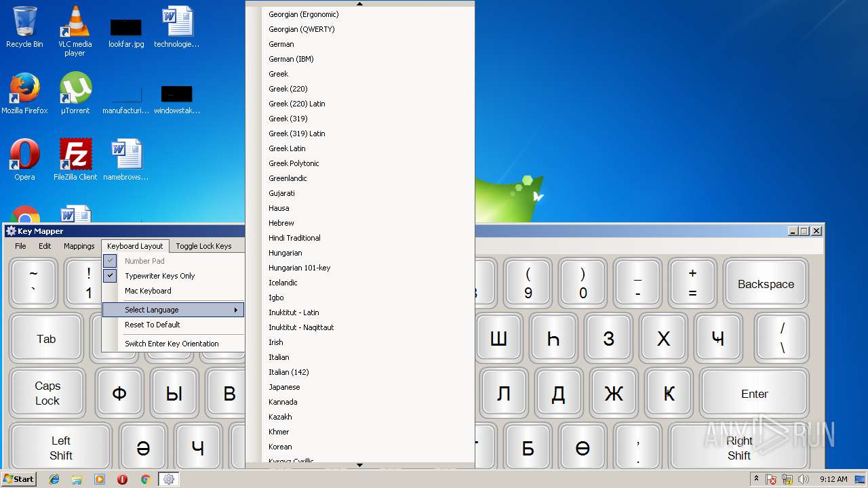Image resolution: width=868 pixels, height=488 pixels.
Task: Click the tilde backtick key
Action: point(33,284)
